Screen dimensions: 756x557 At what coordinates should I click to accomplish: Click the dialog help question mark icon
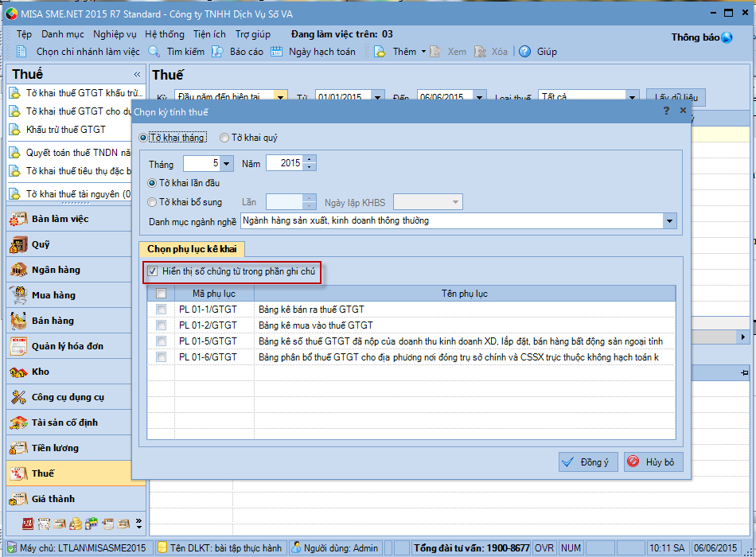click(666, 111)
